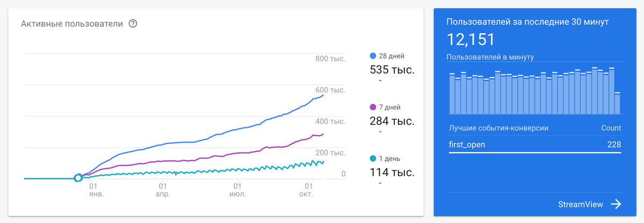Viewport: 644px width, 223px height.
Task: Click the 284 тыс. value
Action: (x=392, y=121)
